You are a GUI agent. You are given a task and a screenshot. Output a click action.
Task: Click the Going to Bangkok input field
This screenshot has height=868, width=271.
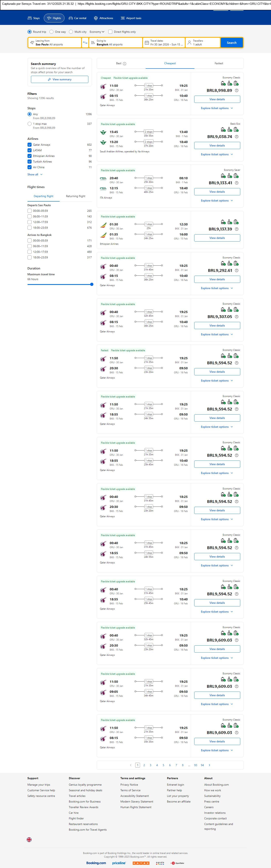point(115,43)
